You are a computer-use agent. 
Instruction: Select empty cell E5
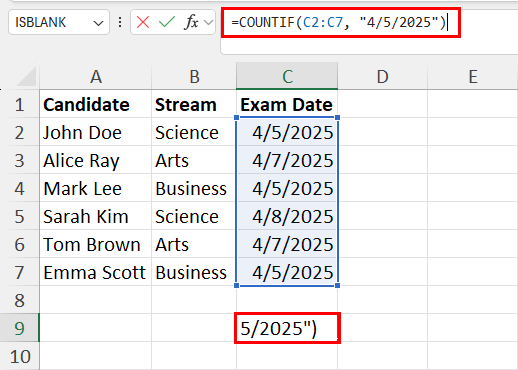point(473,216)
